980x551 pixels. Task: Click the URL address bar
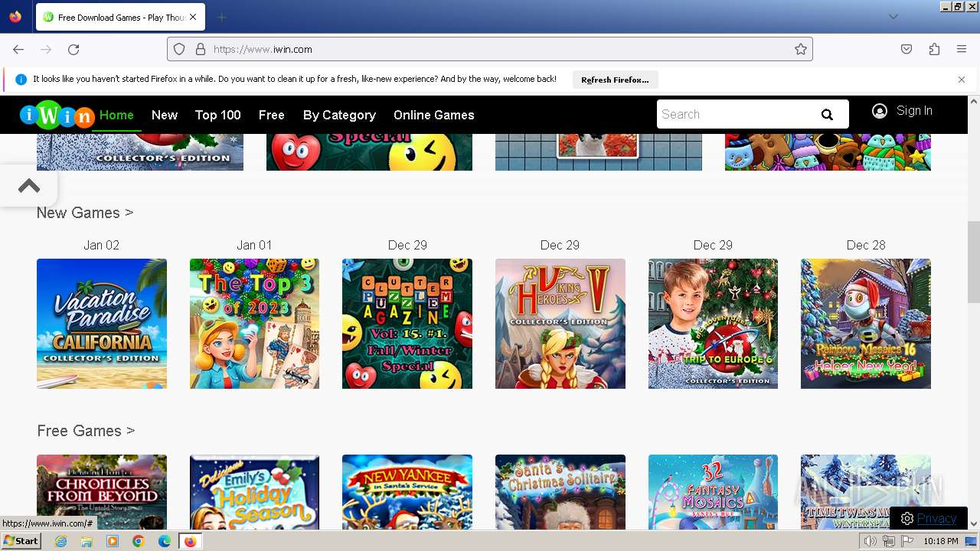tap(490, 49)
